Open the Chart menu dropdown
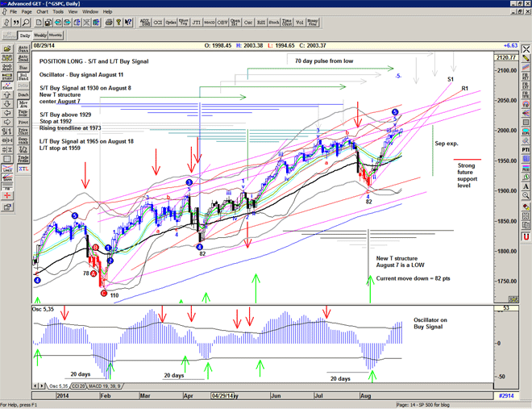 click(x=42, y=12)
